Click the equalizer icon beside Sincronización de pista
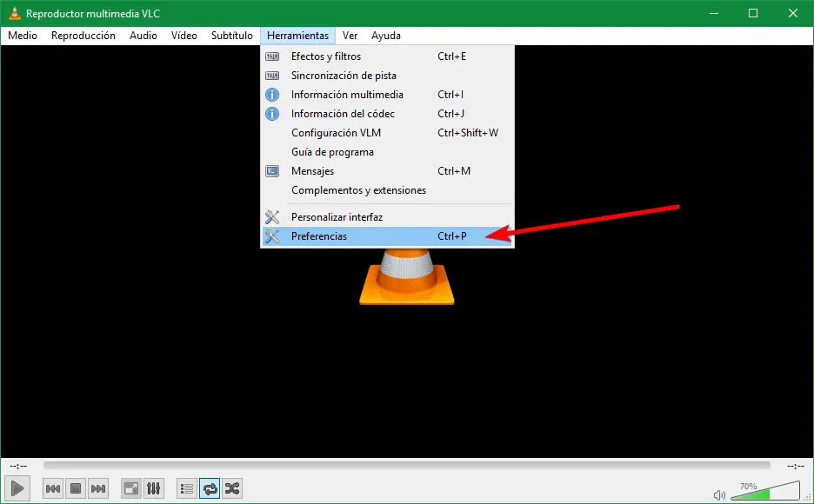Screen dimensions: 814x504 pyautogui.click(x=272, y=76)
